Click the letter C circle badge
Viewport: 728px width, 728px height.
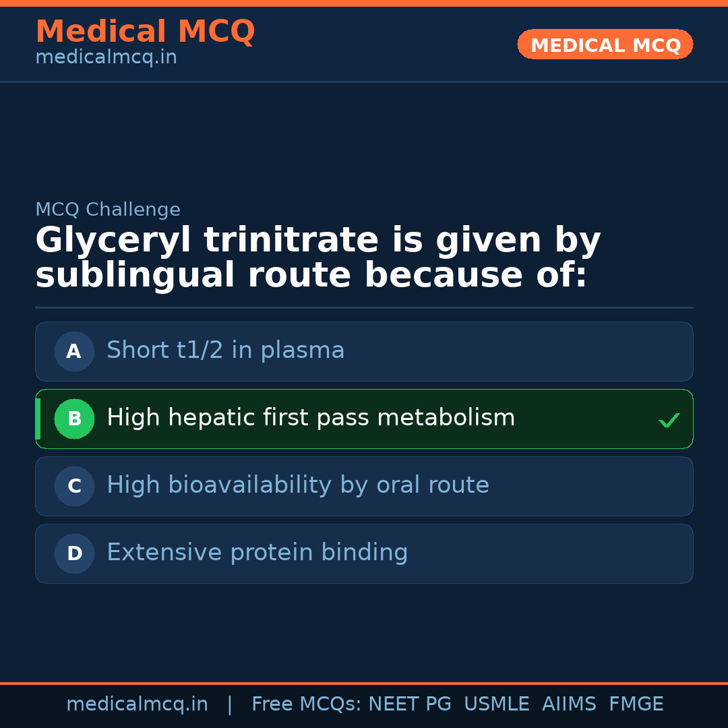pos(74,486)
